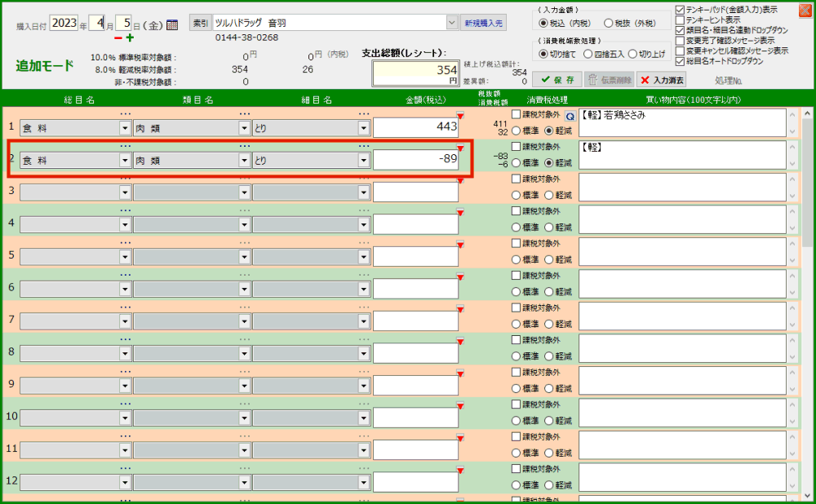Close the window with the red X icon
This screenshot has height=504, width=816.
coord(805,11)
